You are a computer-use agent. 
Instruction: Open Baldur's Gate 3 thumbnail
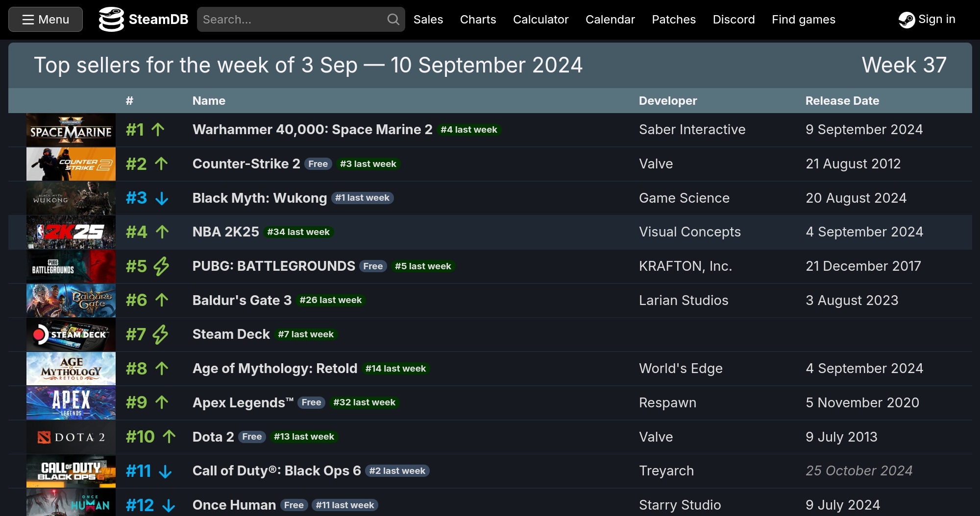pos(71,301)
